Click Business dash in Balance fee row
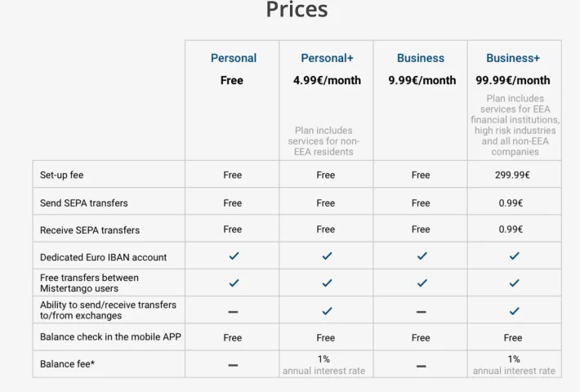 coord(422,366)
